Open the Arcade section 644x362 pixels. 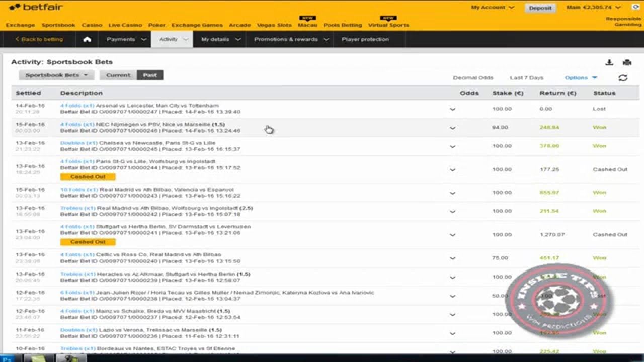tap(240, 25)
